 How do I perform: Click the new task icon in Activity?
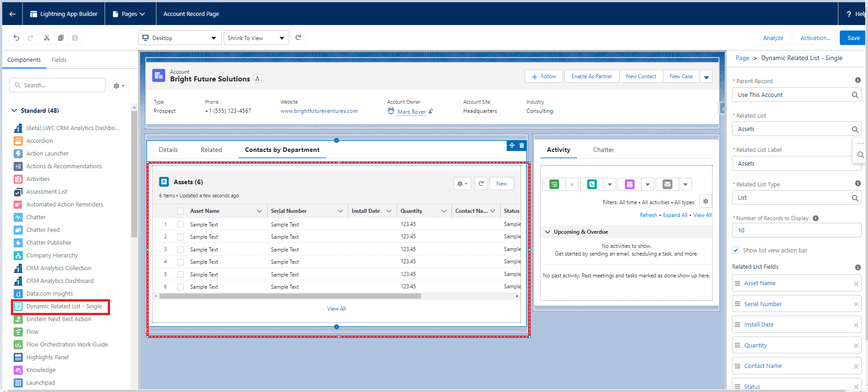pyautogui.click(x=554, y=184)
